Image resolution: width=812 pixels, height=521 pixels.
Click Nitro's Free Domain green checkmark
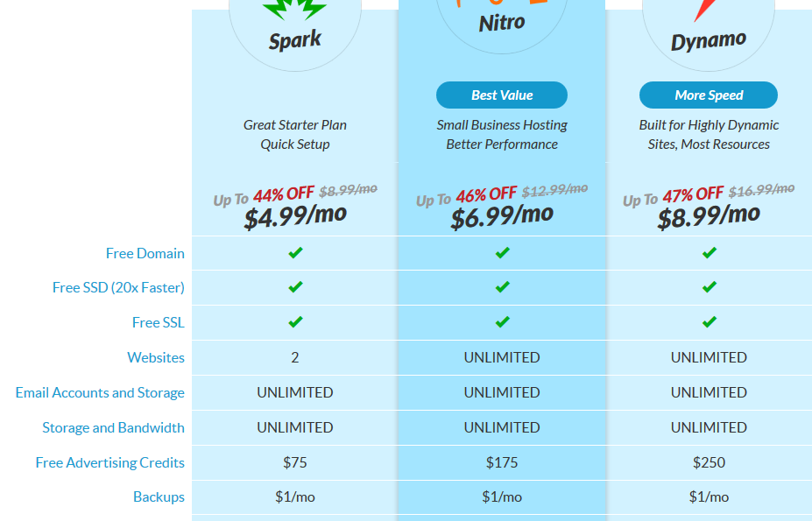pyautogui.click(x=502, y=253)
